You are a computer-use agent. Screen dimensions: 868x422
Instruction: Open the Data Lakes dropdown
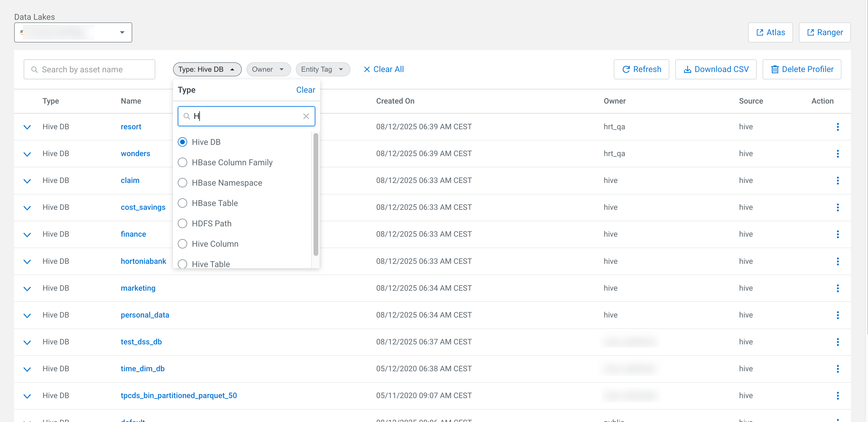73,32
